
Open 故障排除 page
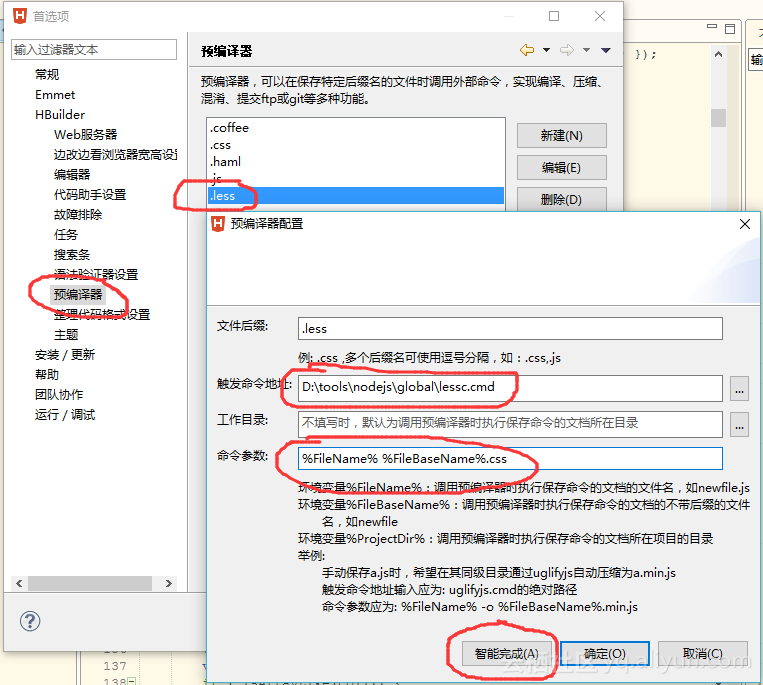(78, 215)
